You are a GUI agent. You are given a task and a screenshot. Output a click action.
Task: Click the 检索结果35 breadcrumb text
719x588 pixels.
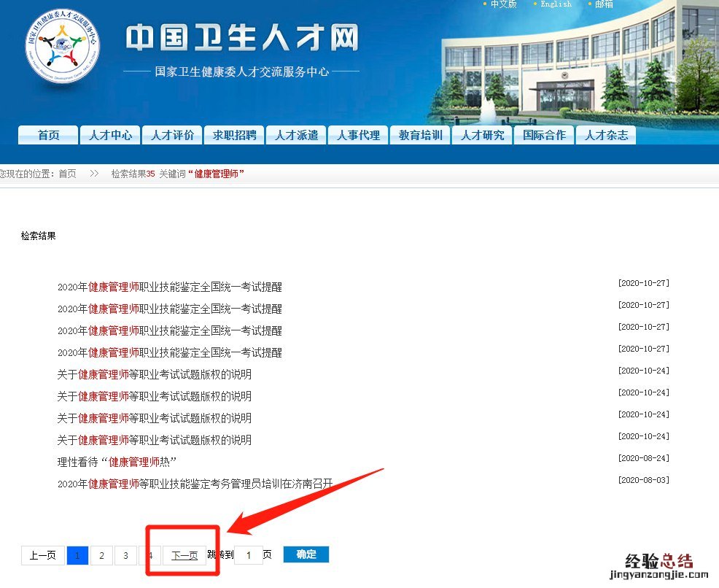point(133,174)
